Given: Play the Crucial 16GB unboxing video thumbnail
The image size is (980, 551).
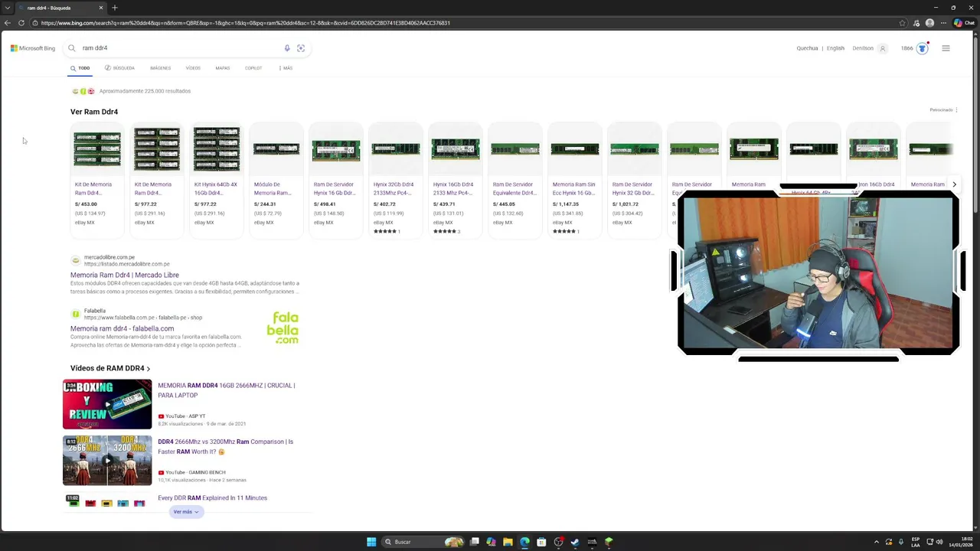Looking at the screenshot, I should tap(107, 404).
